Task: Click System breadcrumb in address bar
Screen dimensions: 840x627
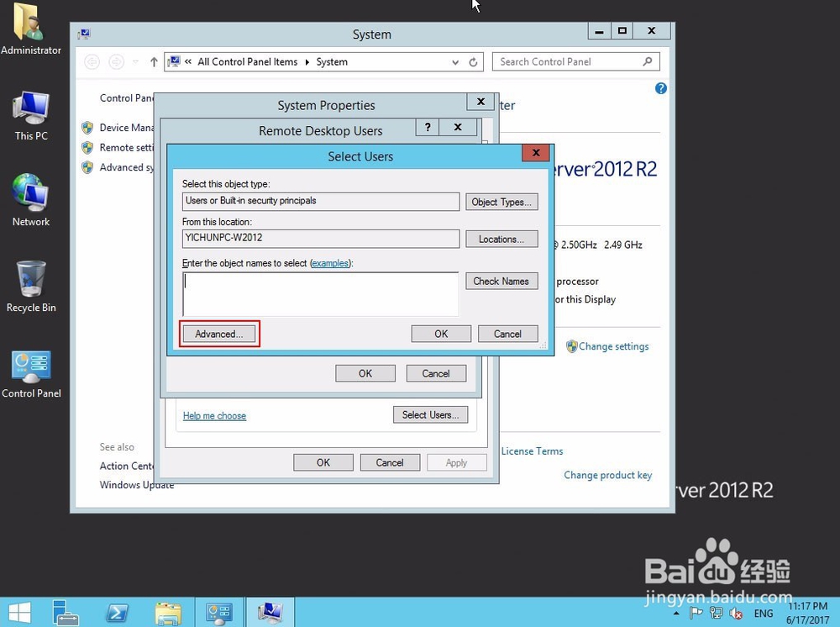Action: point(332,61)
